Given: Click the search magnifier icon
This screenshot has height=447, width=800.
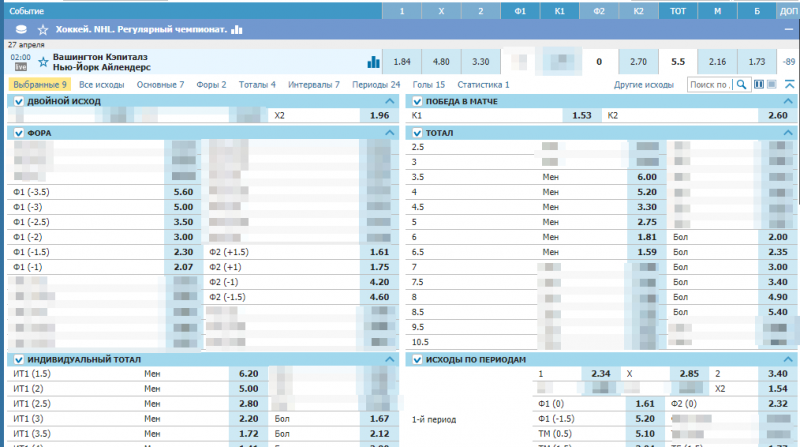Looking at the screenshot, I should (741, 85).
